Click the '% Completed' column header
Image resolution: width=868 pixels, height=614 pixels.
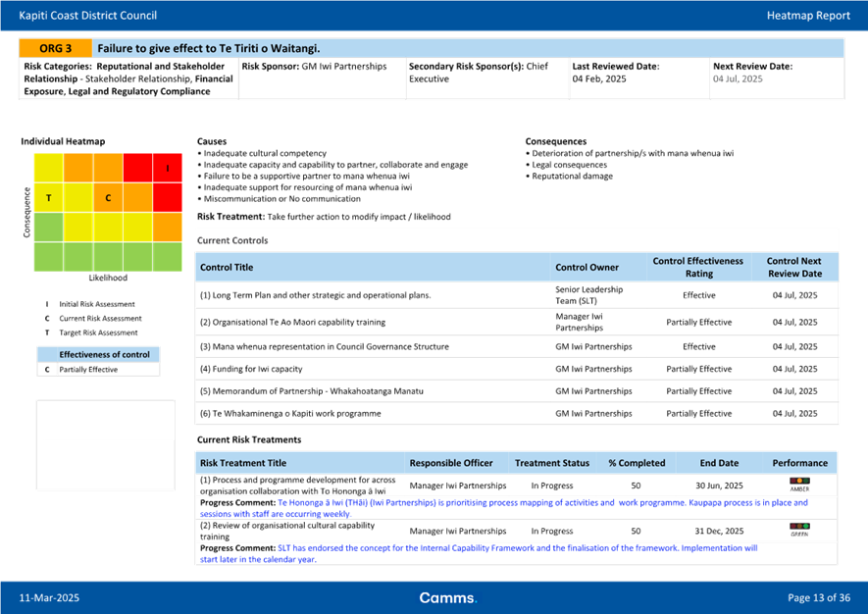click(x=637, y=463)
